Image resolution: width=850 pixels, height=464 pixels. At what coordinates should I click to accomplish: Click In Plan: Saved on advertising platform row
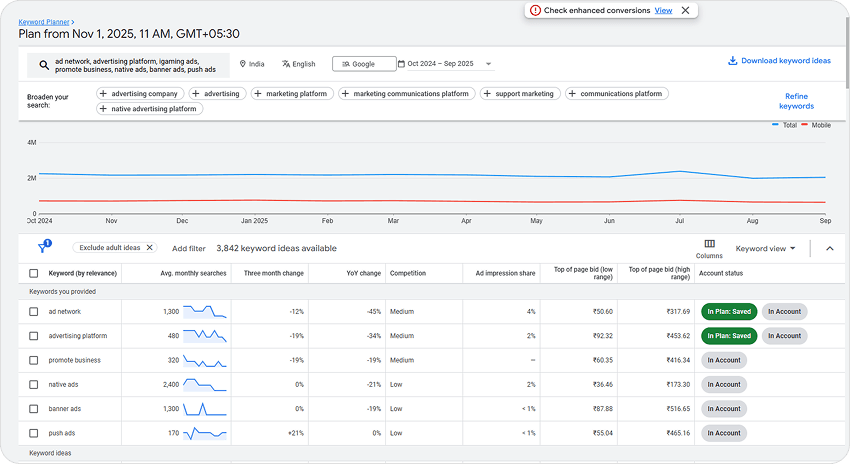[729, 336]
